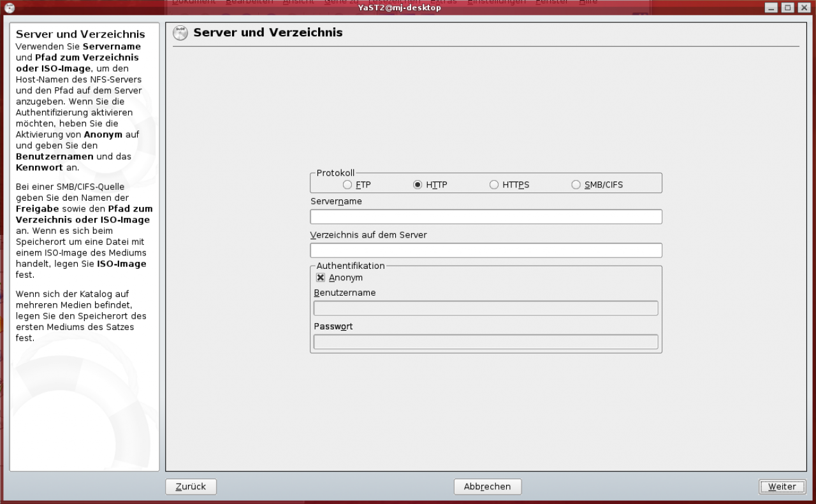This screenshot has height=504, width=816.
Task: Click the 'Verzeichnis auf dem Server' label
Action: [x=368, y=235]
